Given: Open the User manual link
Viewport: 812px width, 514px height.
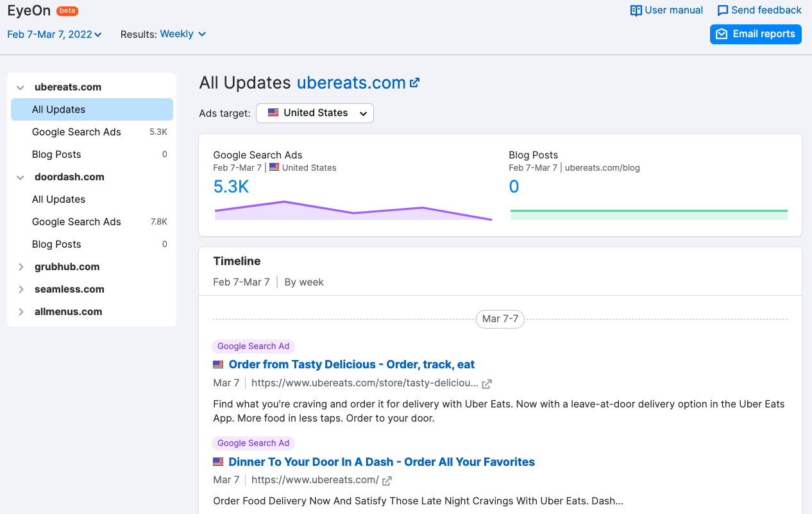Looking at the screenshot, I should tap(666, 10).
